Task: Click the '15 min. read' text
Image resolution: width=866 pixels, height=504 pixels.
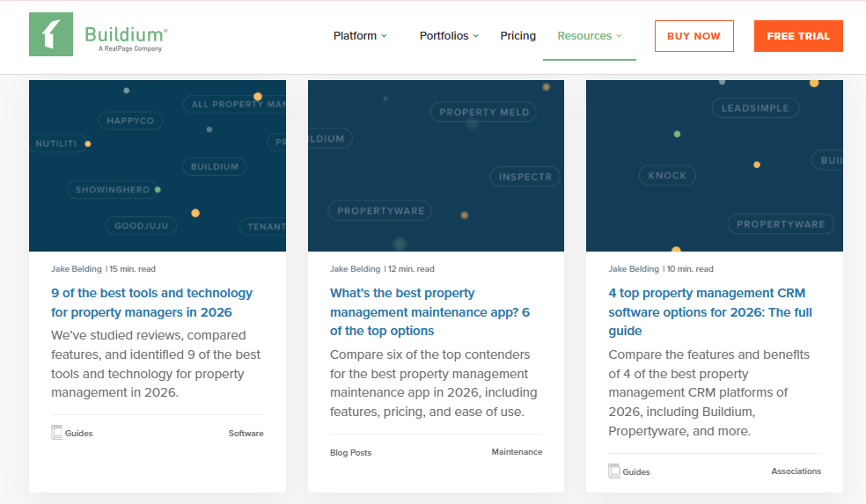Action: tap(133, 269)
